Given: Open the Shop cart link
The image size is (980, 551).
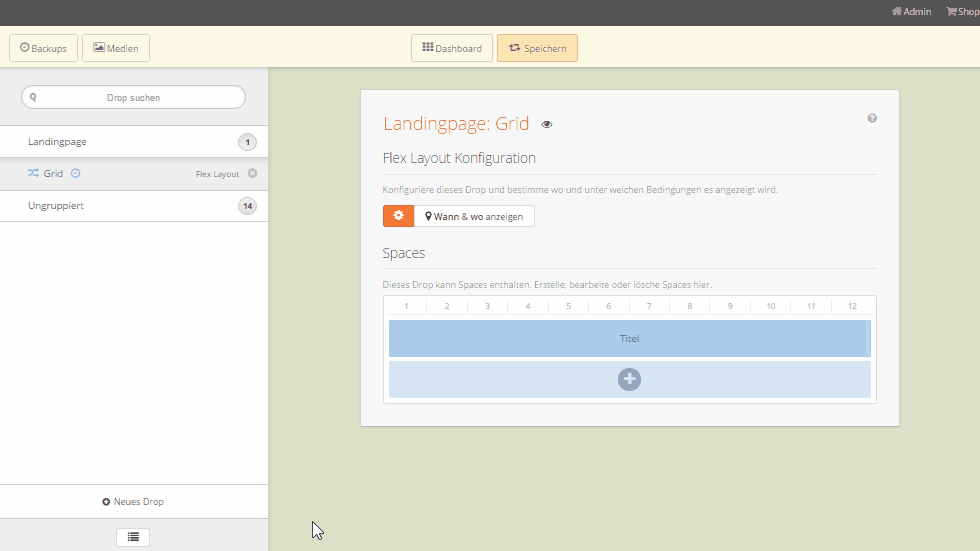Looking at the screenshot, I should [962, 12].
